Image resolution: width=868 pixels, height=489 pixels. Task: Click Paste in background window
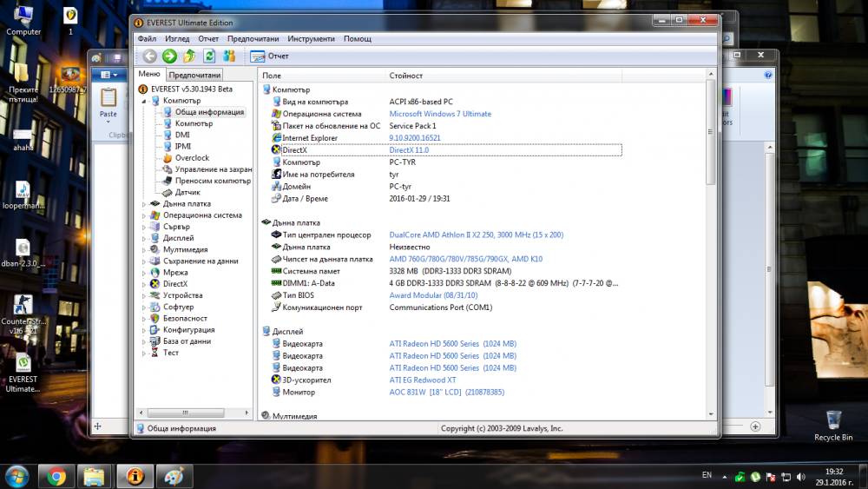108,103
